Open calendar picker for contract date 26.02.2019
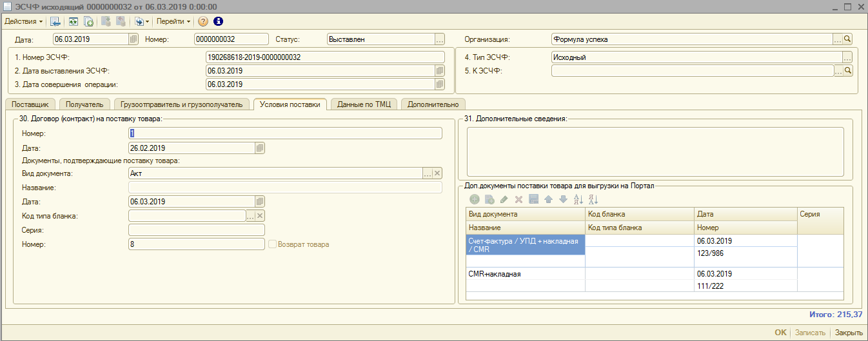 click(x=260, y=148)
